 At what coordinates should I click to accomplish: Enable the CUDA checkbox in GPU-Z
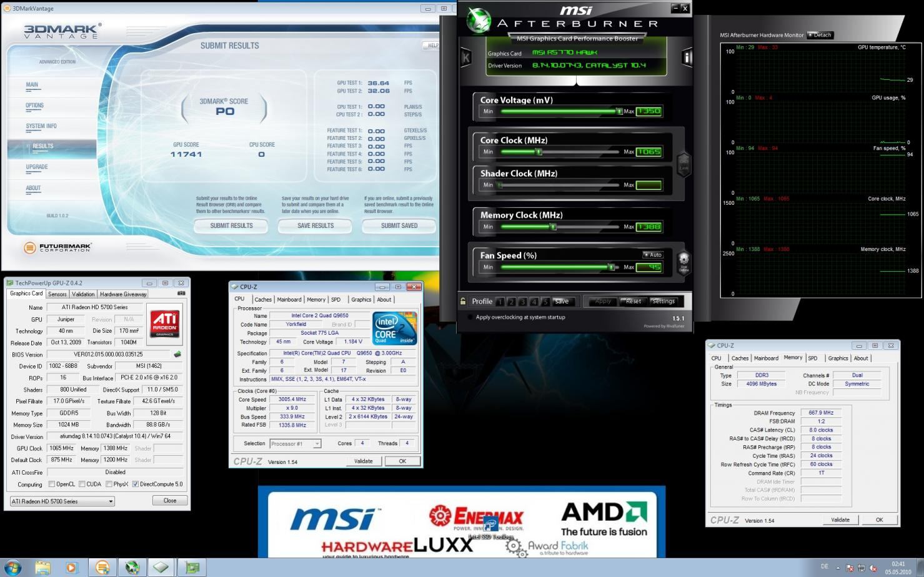click(x=82, y=484)
